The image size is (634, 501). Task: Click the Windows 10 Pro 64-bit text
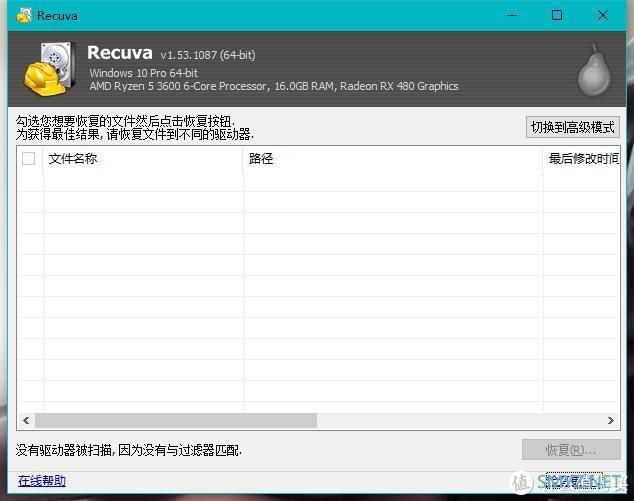[144, 73]
